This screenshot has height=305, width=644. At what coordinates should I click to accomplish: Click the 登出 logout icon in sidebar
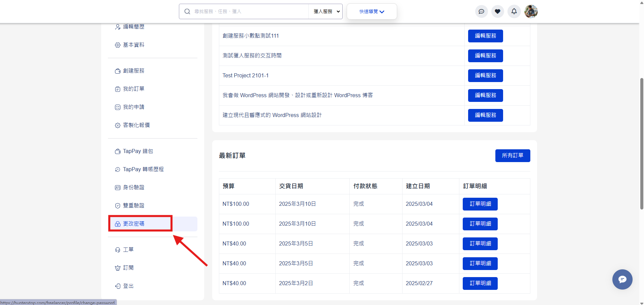point(118,286)
